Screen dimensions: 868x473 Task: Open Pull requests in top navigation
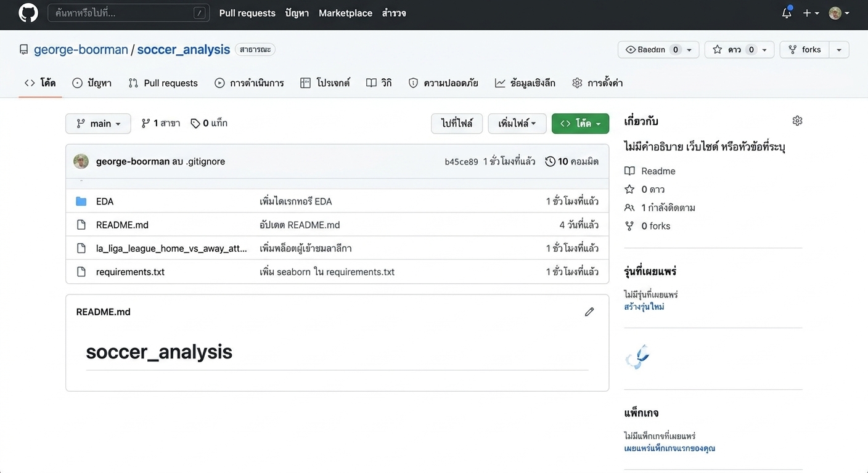click(247, 13)
